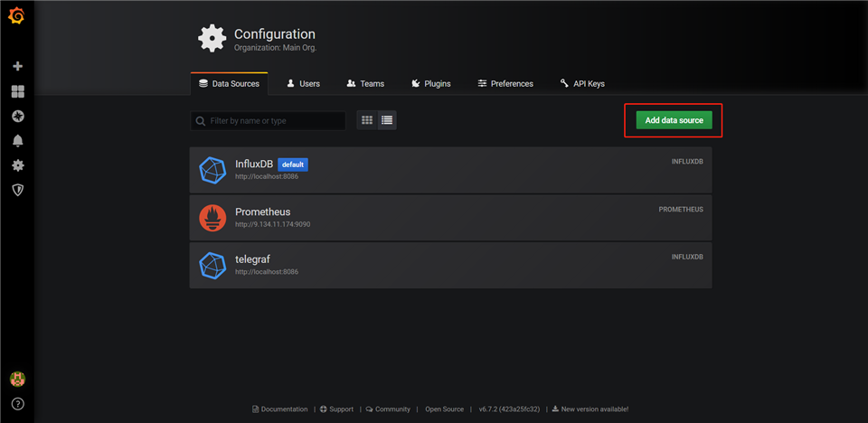
Task: Click the v6.7.2 version text in footer
Action: click(x=509, y=409)
